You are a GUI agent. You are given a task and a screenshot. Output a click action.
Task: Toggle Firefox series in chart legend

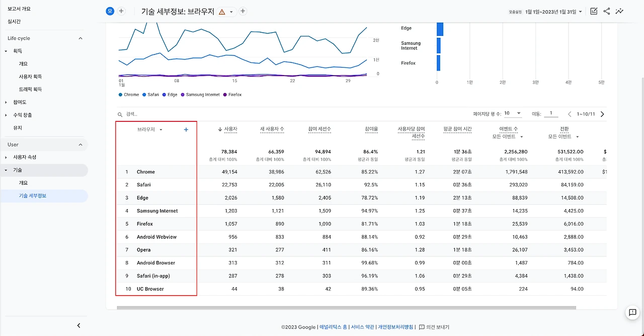coord(232,95)
